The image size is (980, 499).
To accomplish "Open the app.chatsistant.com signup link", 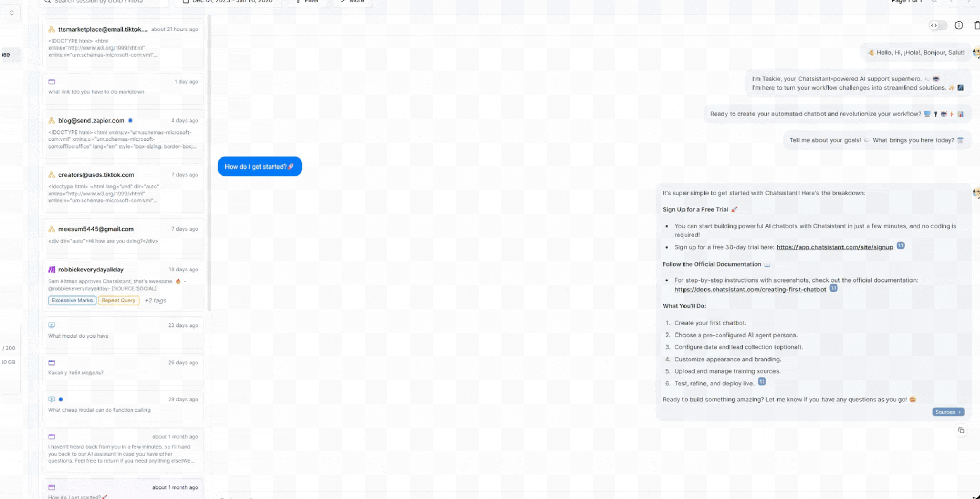I will 834,247.
